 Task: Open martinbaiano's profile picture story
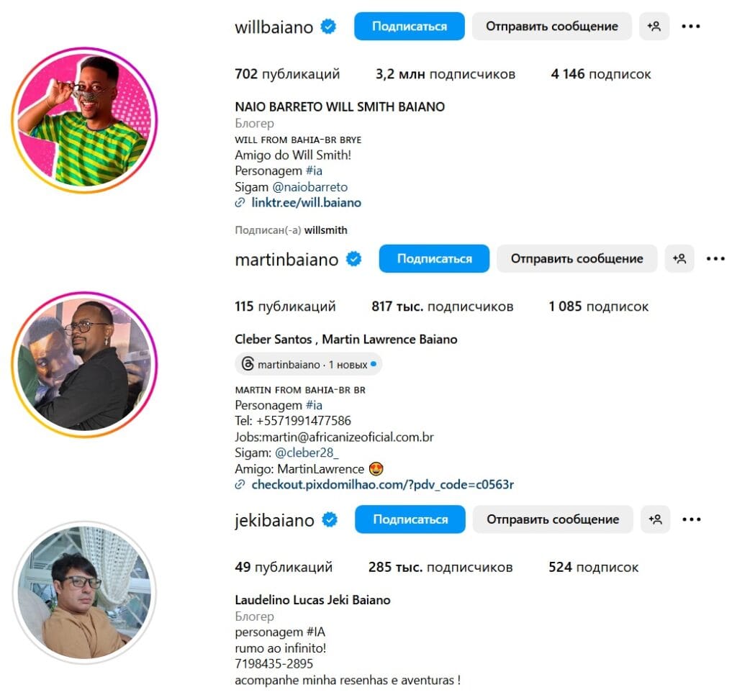point(85,365)
